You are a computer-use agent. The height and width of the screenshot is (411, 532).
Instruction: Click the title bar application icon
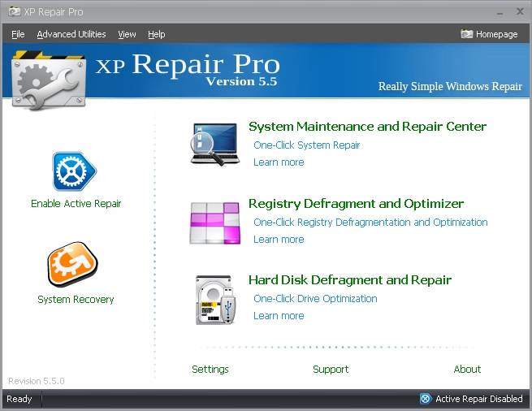(15, 12)
